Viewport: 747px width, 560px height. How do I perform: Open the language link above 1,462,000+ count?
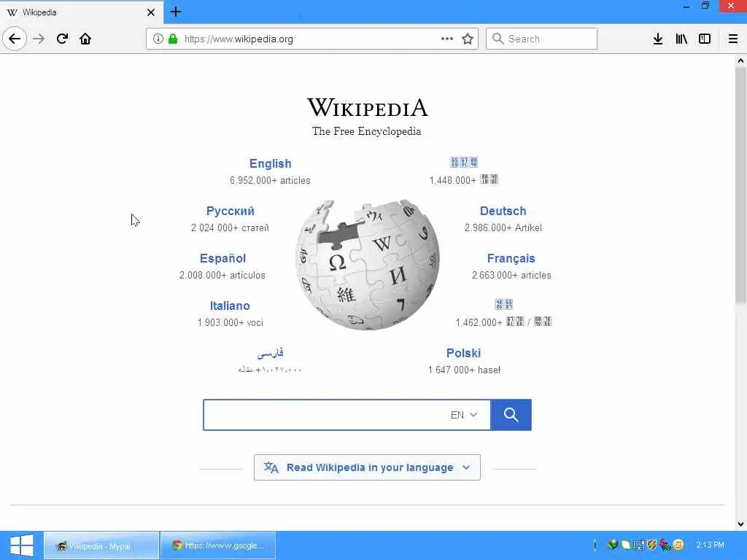coord(503,304)
